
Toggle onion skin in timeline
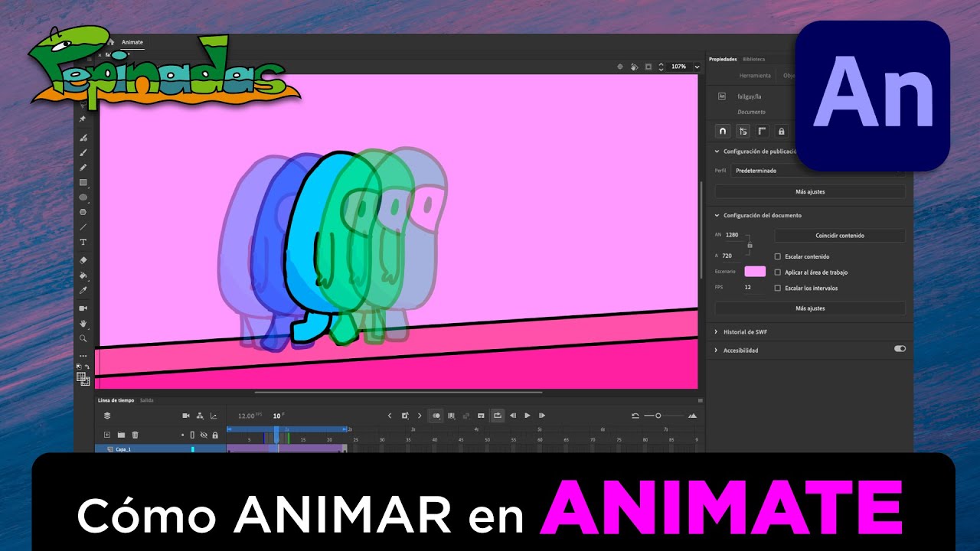pyautogui.click(x=436, y=416)
